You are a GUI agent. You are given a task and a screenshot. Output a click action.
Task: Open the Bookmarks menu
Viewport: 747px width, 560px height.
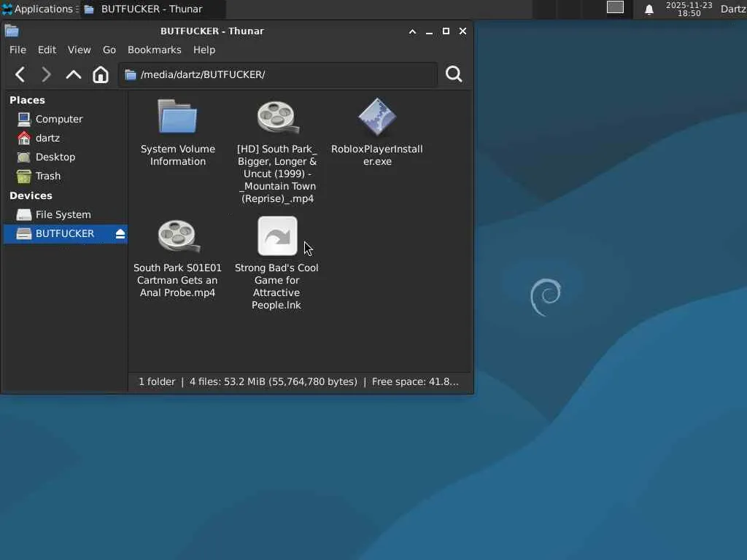click(x=155, y=50)
